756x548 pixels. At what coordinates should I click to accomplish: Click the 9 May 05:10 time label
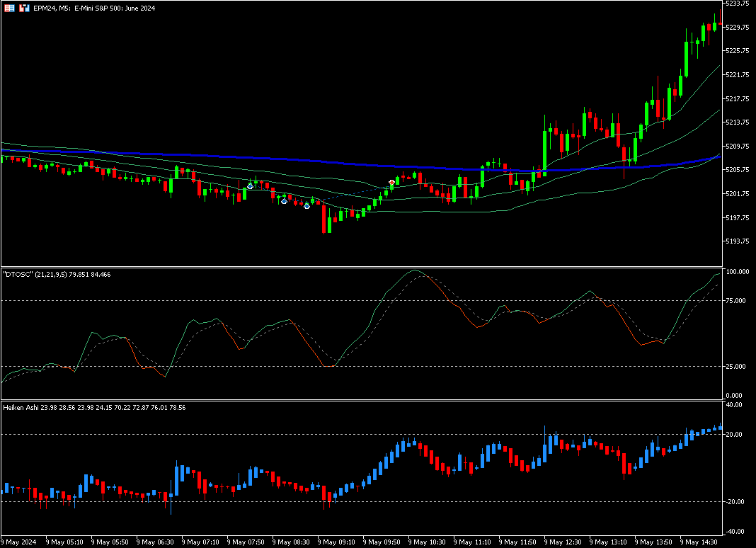(64, 542)
